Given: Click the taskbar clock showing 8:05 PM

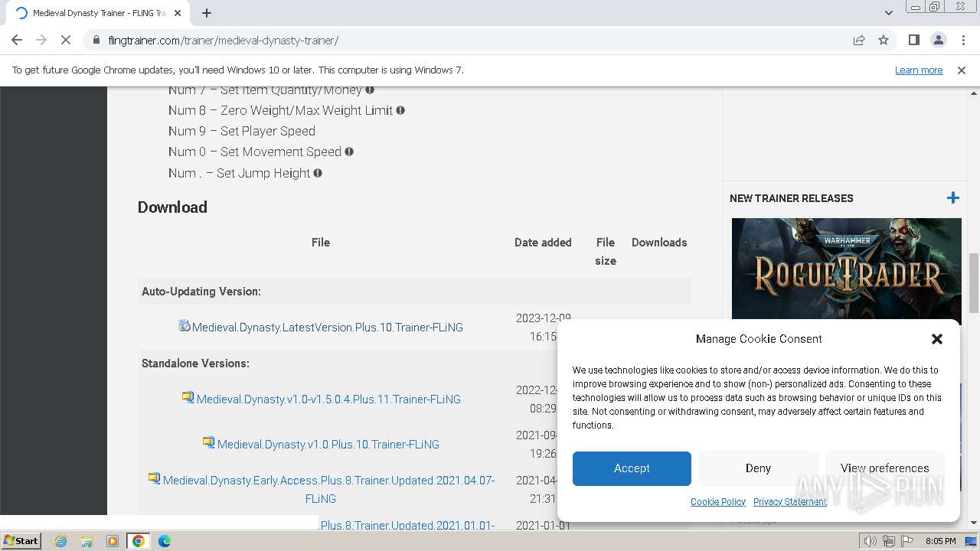Looking at the screenshot, I should (940, 541).
